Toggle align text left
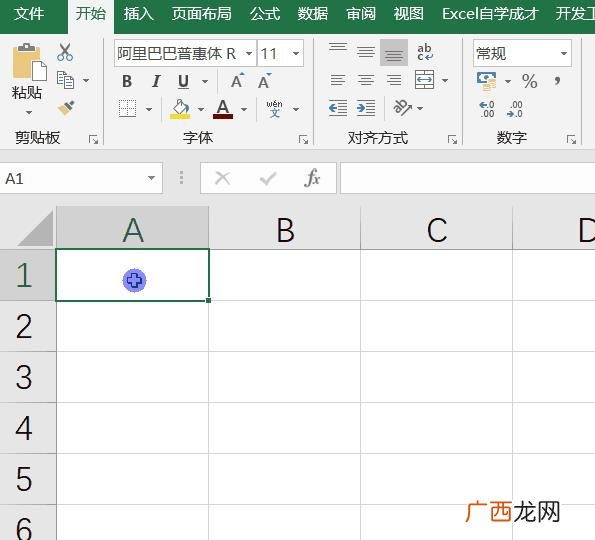The width and height of the screenshot is (595, 540). 338,80
